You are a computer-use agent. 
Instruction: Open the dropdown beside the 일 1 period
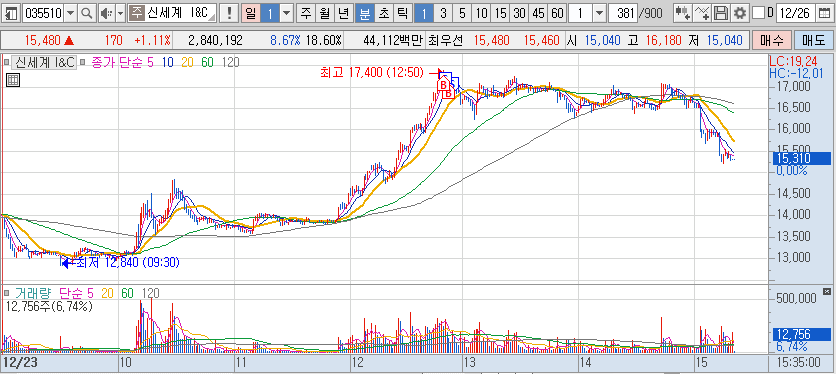tap(287, 13)
